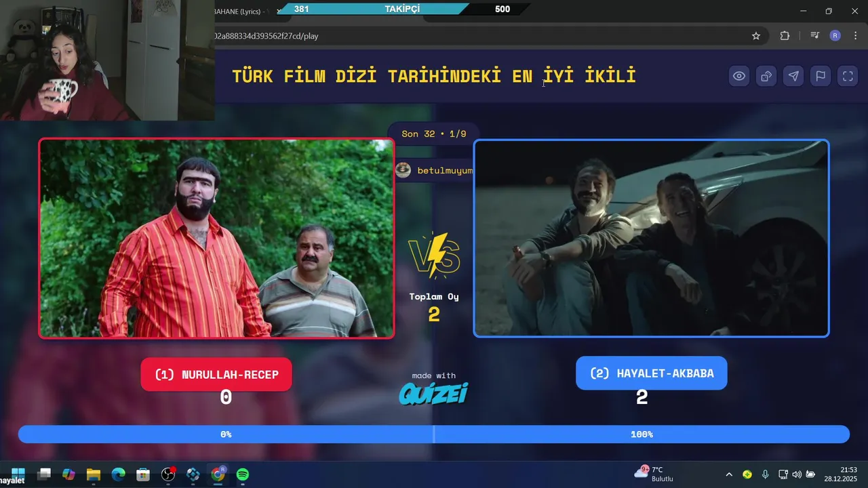The height and width of the screenshot is (488, 868).
Task: Open the volume speaker tray icon
Action: point(796,474)
